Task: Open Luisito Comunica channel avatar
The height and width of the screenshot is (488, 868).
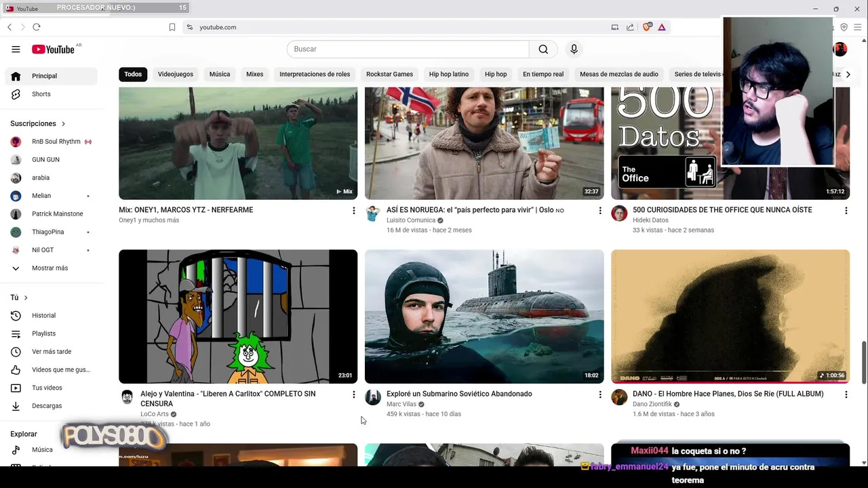Action: (x=373, y=213)
